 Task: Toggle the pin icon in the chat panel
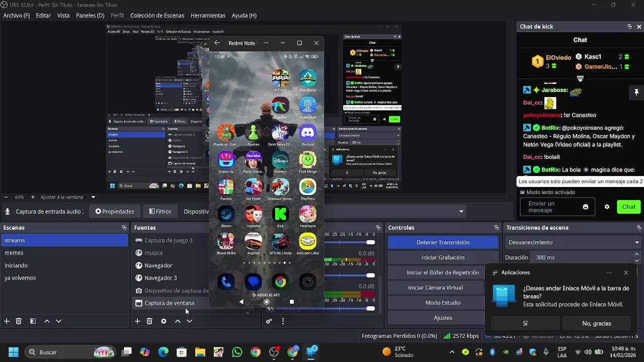[x=636, y=93]
